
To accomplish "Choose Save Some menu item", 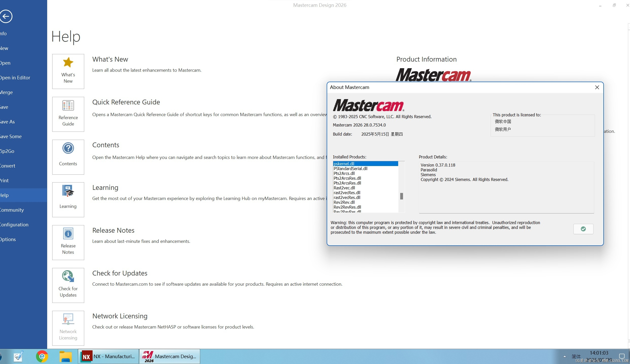I will pyautogui.click(x=24, y=136).
